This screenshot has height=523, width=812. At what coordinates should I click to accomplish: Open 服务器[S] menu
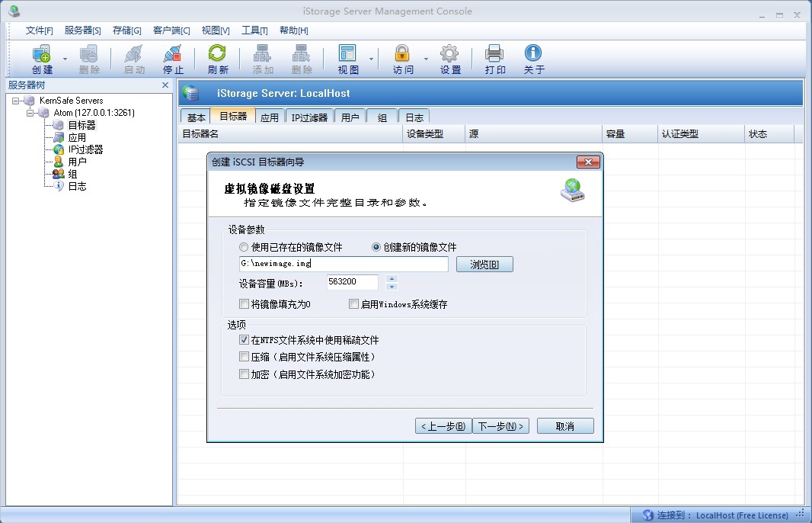click(x=82, y=30)
